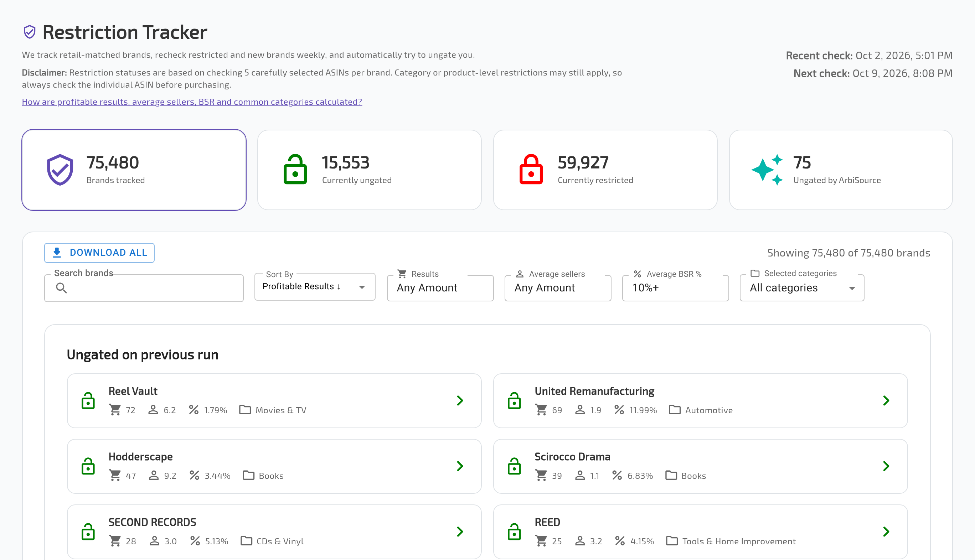Click the percent icon on Hodderscape row
The height and width of the screenshot is (560, 975).
pos(194,476)
